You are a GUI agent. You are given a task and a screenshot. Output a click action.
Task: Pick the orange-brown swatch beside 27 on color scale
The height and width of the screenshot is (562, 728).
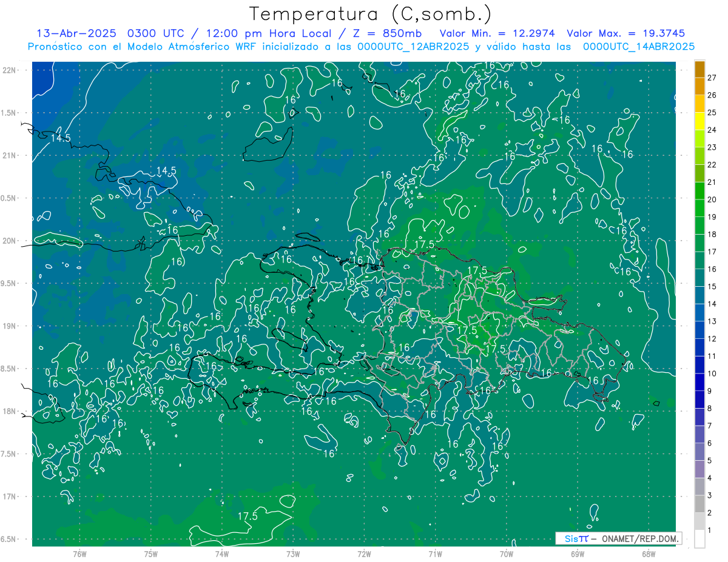[699, 69]
